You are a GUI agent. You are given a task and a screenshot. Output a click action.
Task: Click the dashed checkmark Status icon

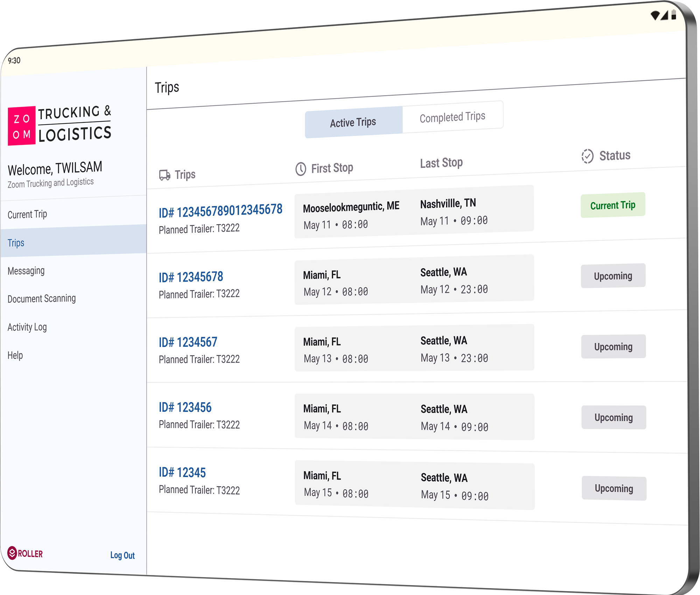587,156
